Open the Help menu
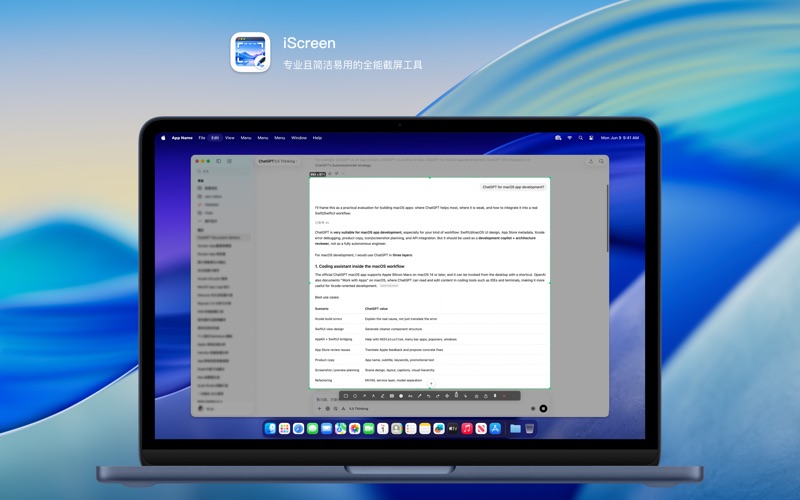Screen dimensions: 800x500 [317, 138]
